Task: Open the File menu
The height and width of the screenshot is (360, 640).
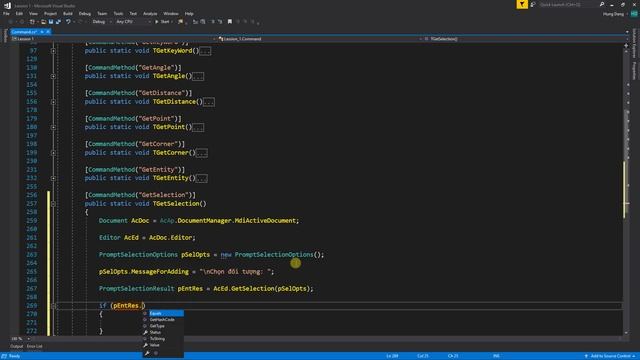Action: tap(6, 13)
